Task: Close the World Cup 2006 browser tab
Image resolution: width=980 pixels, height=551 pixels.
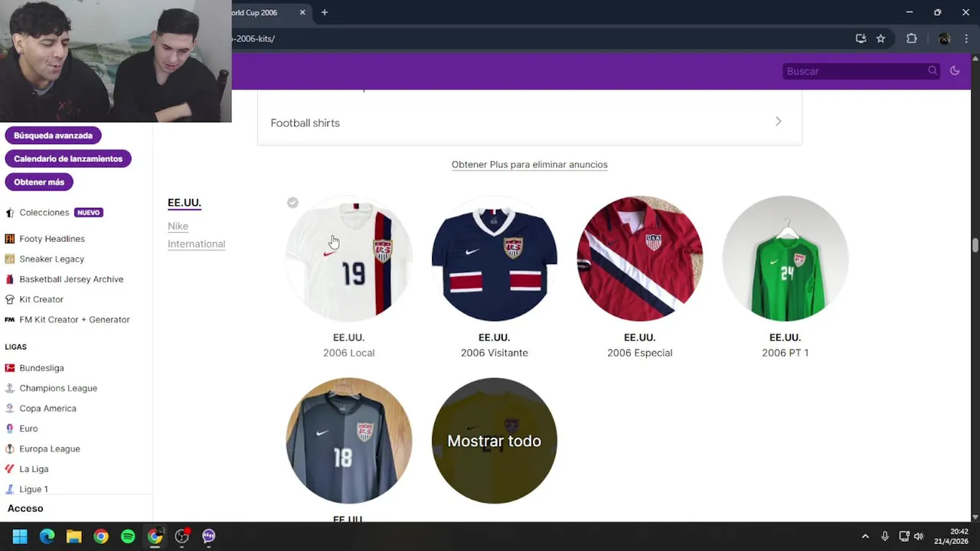Action: (x=302, y=12)
